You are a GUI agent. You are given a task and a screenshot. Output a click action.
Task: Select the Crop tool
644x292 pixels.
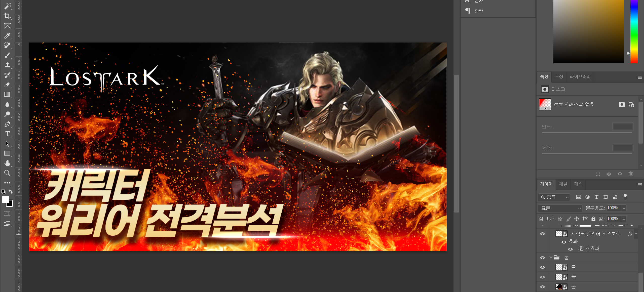pyautogui.click(x=8, y=16)
